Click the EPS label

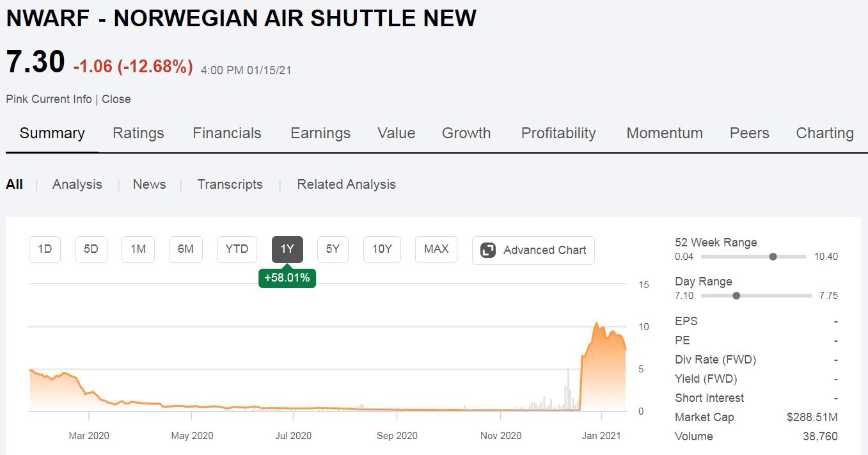point(686,321)
